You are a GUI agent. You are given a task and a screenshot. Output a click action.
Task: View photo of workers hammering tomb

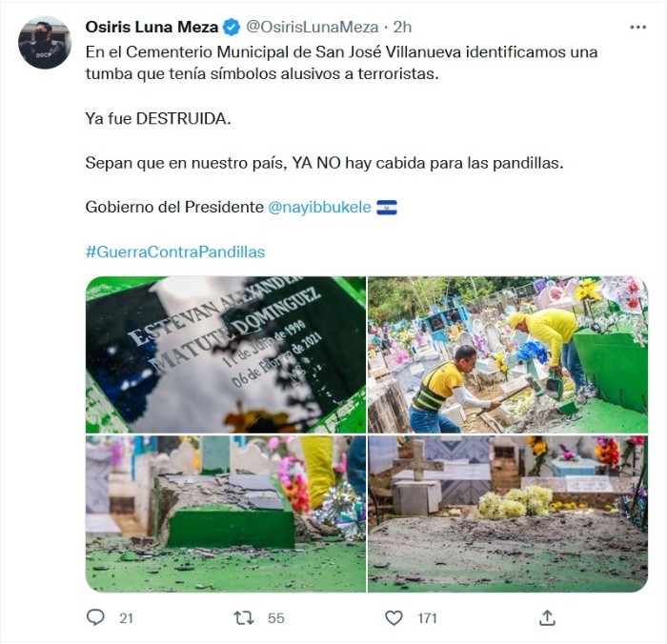click(508, 354)
